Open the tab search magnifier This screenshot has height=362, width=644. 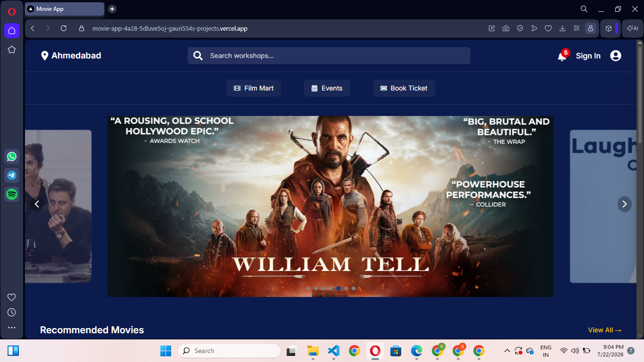[x=584, y=9]
